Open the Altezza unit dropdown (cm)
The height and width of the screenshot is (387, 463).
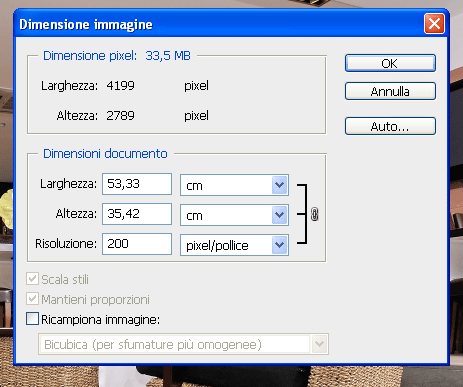(x=234, y=215)
